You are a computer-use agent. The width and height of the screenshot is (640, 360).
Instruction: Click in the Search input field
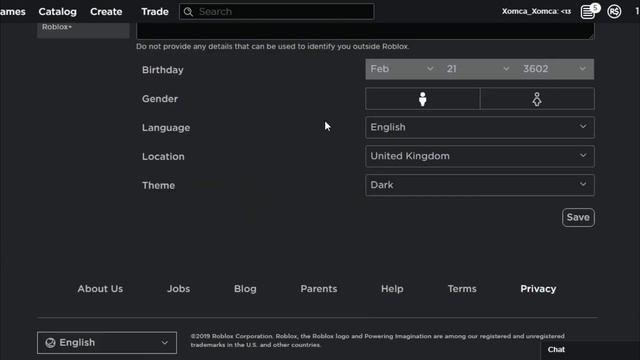tap(276, 11)
